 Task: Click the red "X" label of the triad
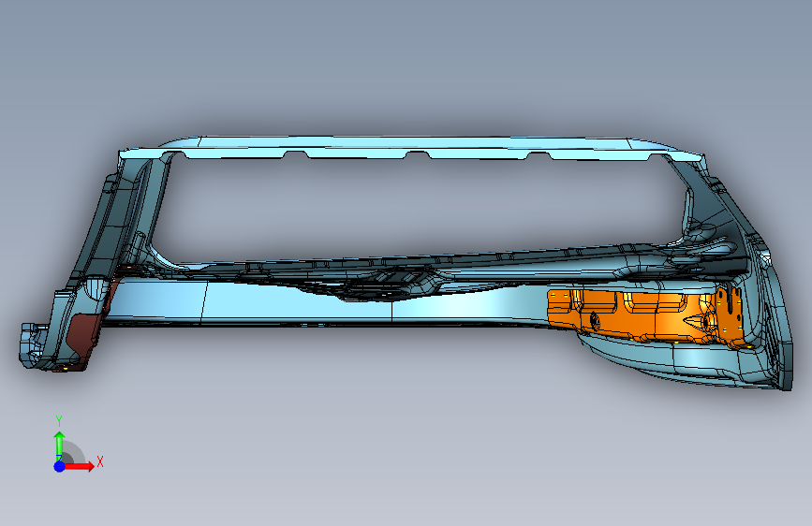tap(100, 461)
